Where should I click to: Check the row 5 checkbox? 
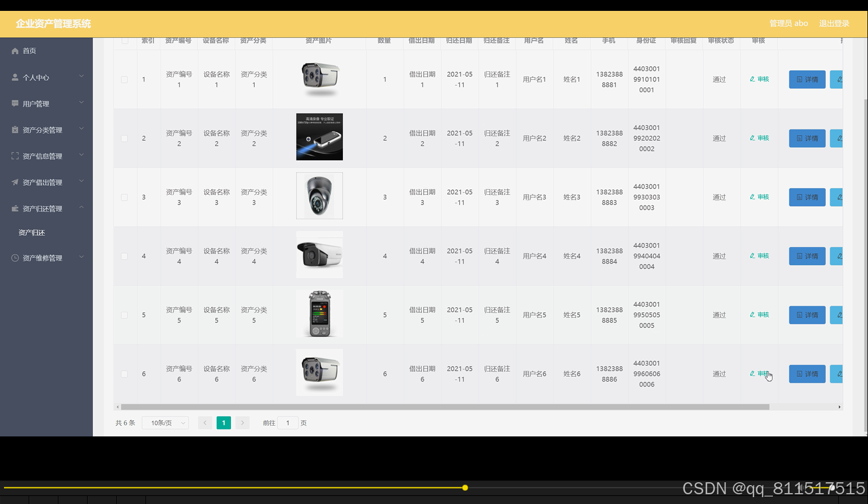click(124, 315)
